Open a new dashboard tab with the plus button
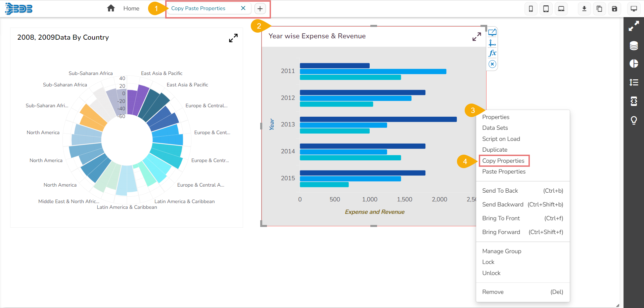The width and height of the screenshot is (644, 308). (260, 8)
